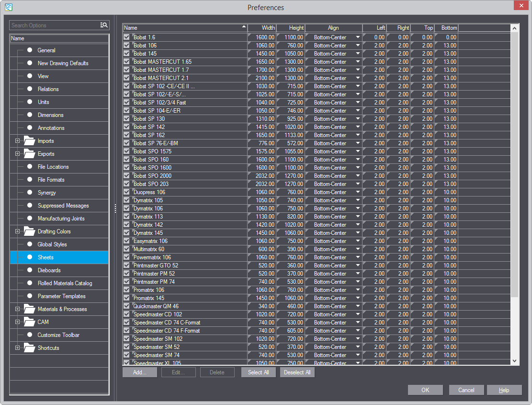
Task: Click the CAM folder icon
Action: click(30, 322)
